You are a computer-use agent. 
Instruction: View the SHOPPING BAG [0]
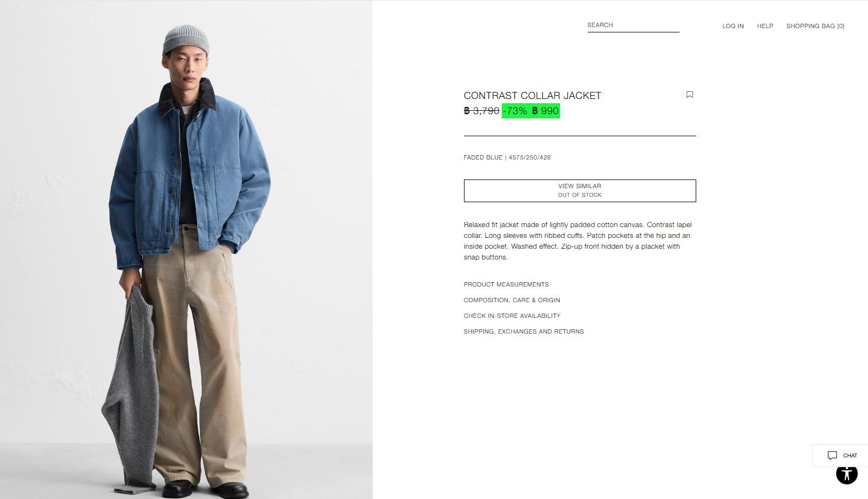coord(815,26)
